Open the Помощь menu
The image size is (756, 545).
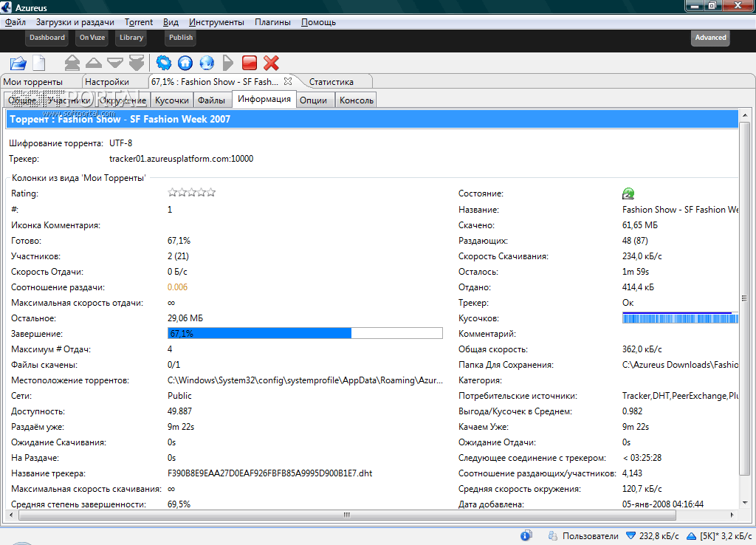click(318, 22)
